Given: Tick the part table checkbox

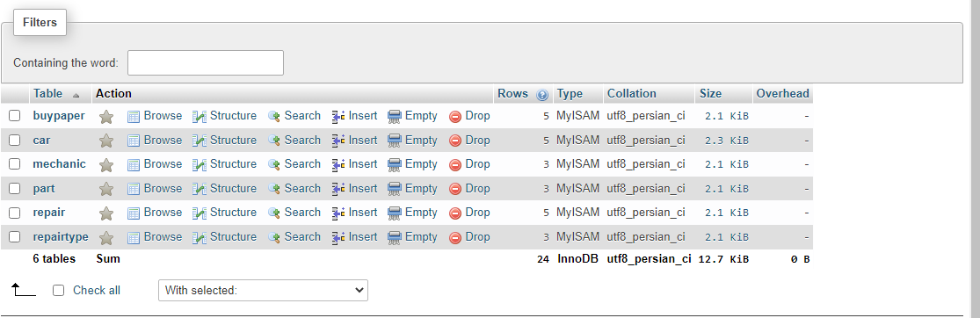Looking at the screenshot, I should pyautogui.click(x=14, y=188).
